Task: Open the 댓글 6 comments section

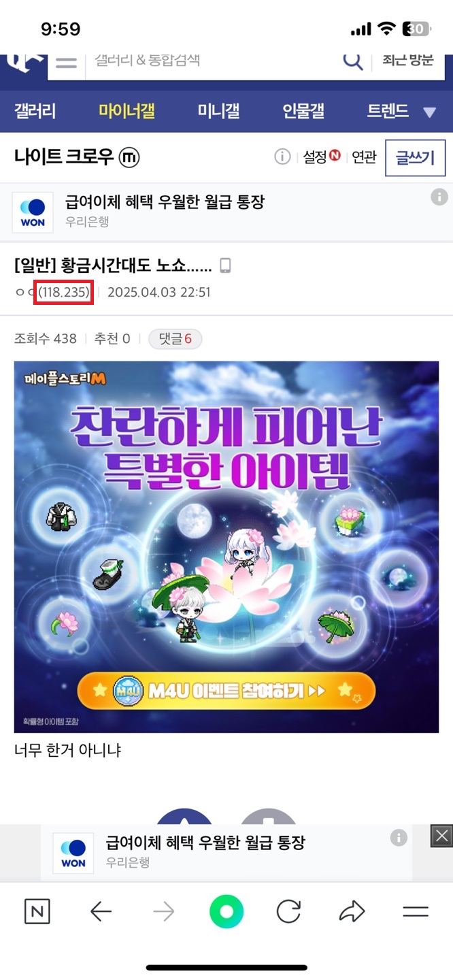Action: [x=175, y=338]
